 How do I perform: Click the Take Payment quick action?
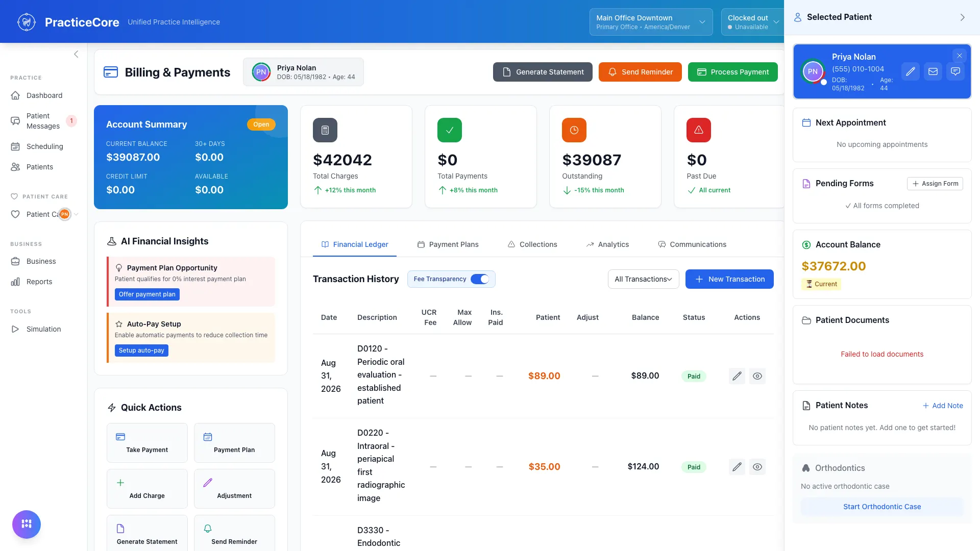pos(147,443)
